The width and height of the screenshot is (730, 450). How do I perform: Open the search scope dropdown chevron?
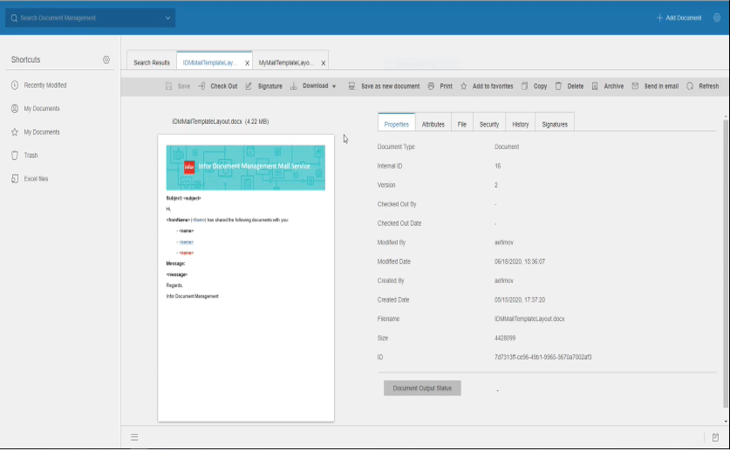[167, 18]
